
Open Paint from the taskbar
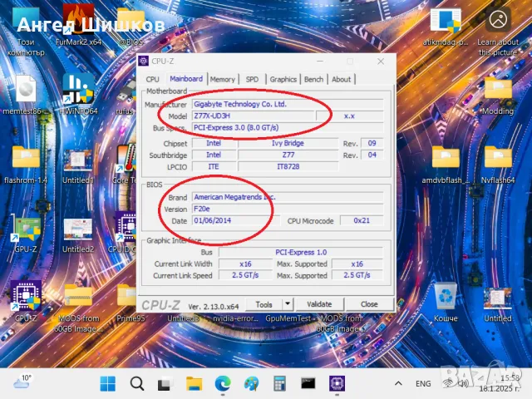(251, 384)
